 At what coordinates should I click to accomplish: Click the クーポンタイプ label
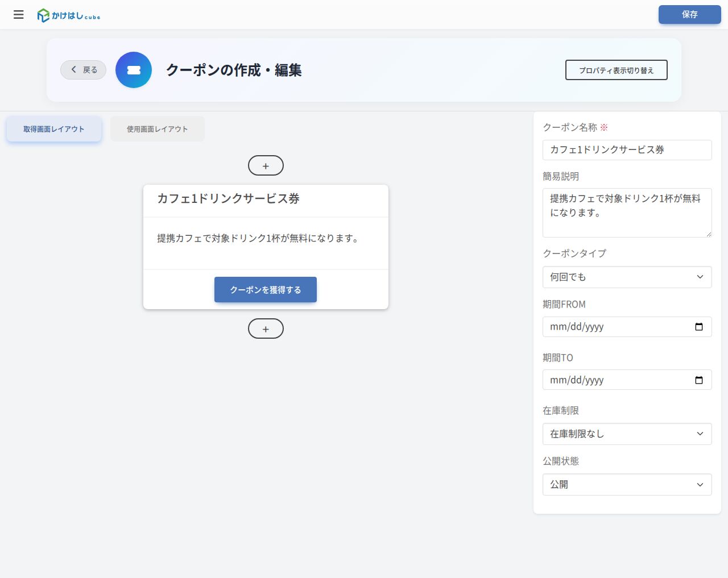click(574, 253)
